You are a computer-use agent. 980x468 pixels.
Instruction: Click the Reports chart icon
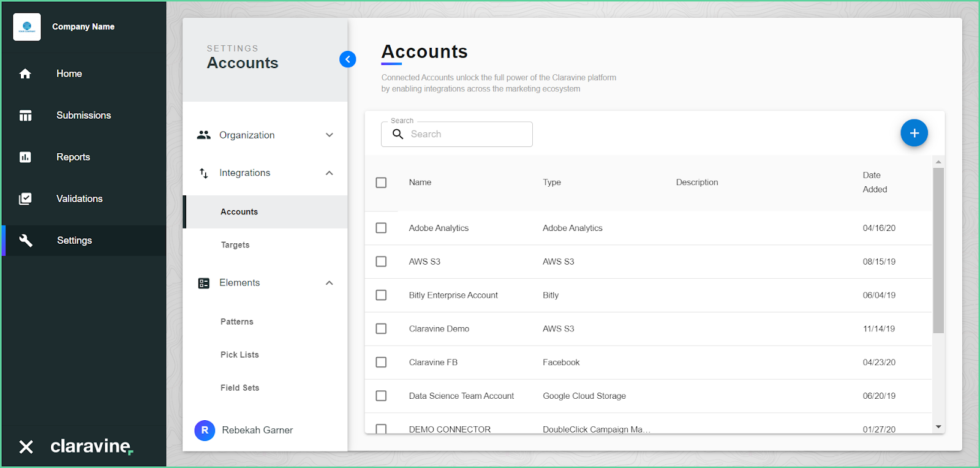tap(25, 157)
